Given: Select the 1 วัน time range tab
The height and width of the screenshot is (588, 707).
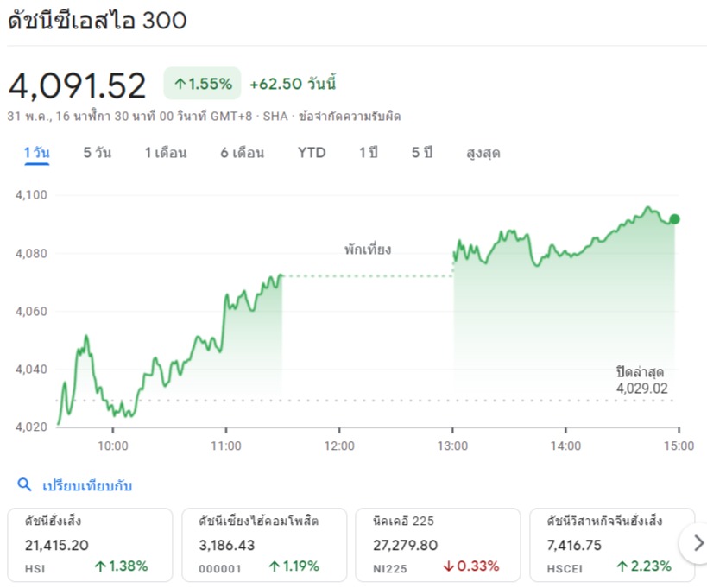Looking at the screenshot, I should [36, 153].
